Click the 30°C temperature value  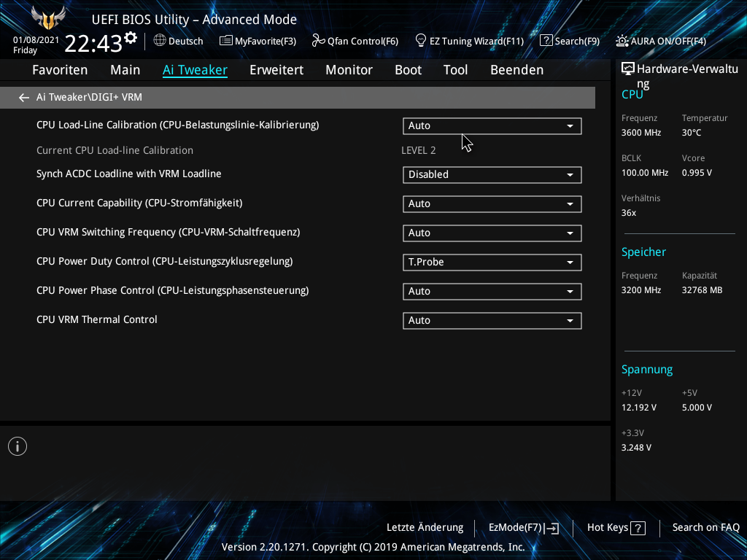692,133
